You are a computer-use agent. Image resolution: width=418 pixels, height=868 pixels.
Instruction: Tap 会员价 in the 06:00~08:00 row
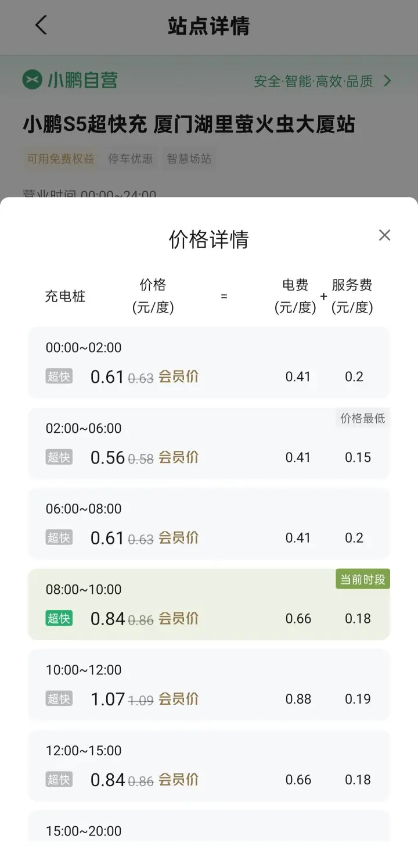pyautogui.click(x=178, y=538)
